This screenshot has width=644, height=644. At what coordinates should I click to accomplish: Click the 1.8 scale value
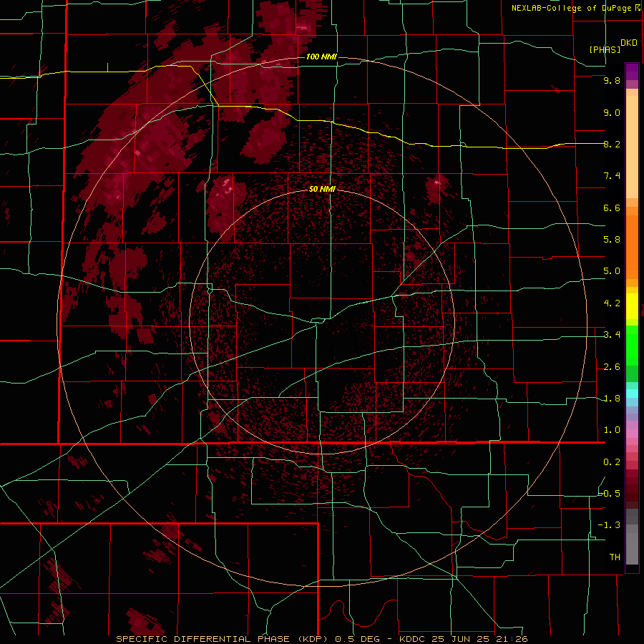pos(612,399)
